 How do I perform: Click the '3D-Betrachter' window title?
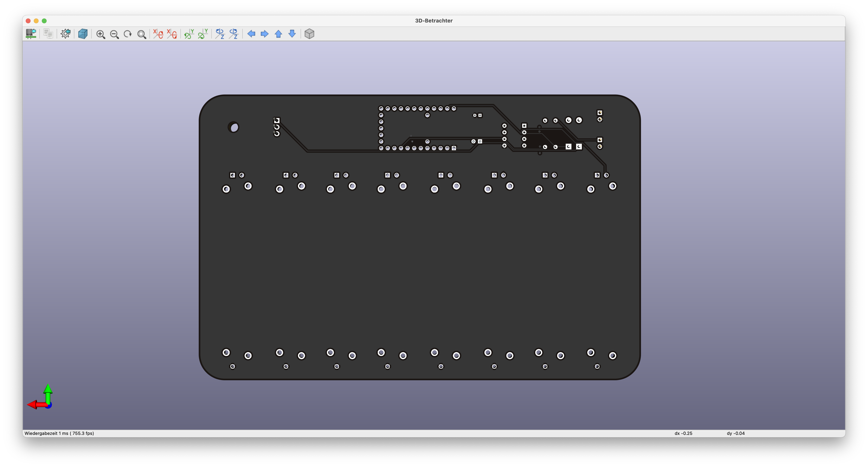coord(434,20)
